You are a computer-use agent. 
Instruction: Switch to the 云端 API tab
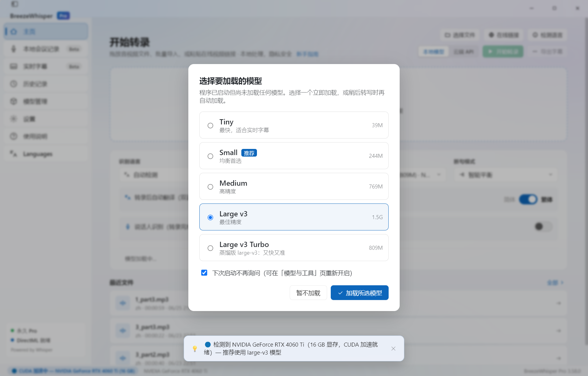click(464, 52)
